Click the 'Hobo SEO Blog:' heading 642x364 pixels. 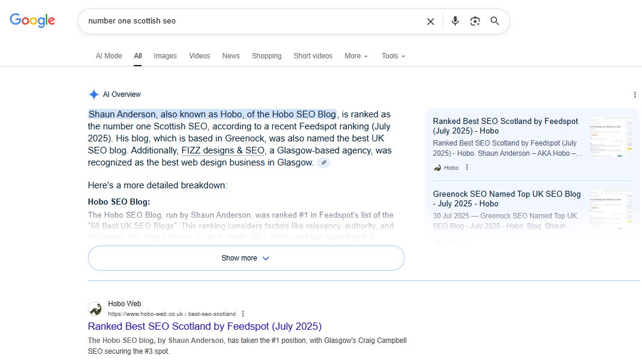pyautogui.click(x=119, y=202)
